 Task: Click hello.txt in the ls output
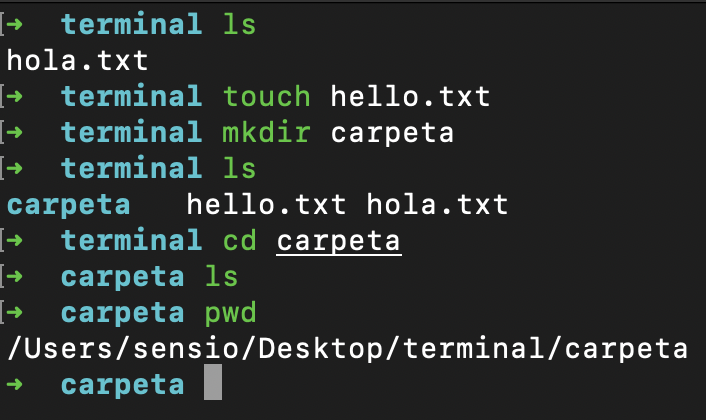pos(266,204)
